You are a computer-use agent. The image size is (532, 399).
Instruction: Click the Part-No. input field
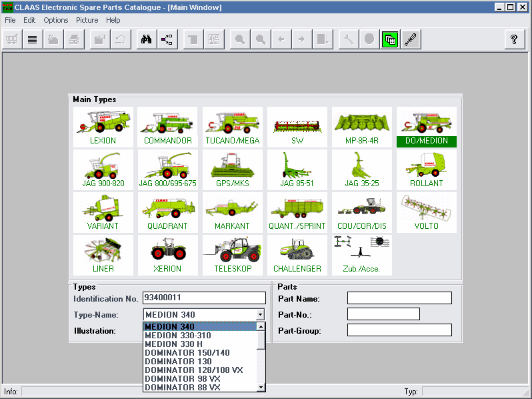[x=383, y=314]
